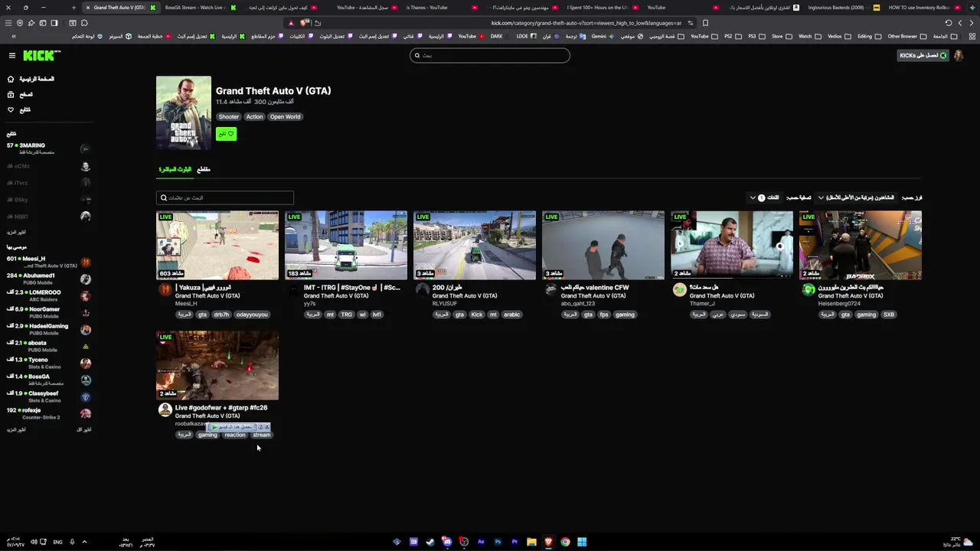Screen dimensions: 980x551
Task: Open the Other Browser bookmarks folder
Action: coord(906,36)
